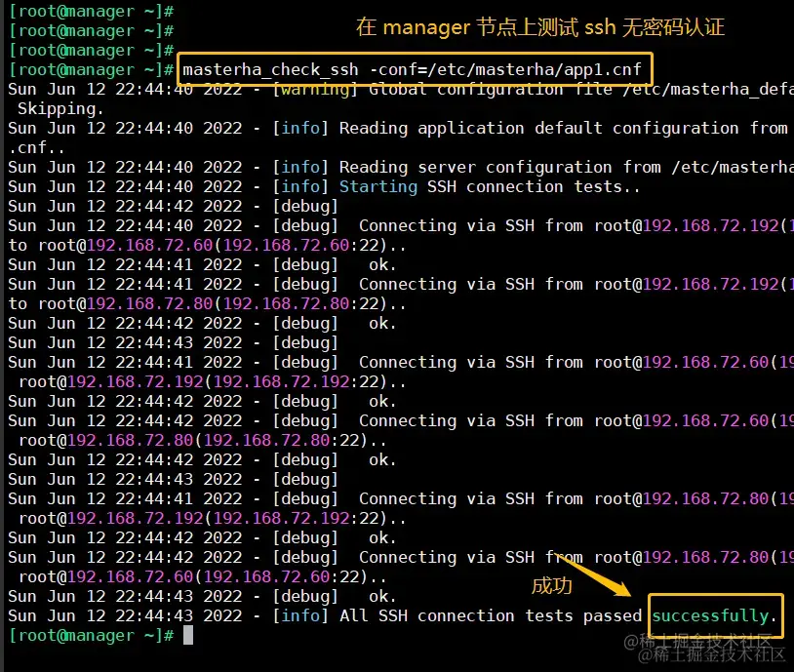Click the 22:44:41 Connecting via SSH from 192.168.72.192 line
This screenshot has width=794, height=672.
(401, 284)
